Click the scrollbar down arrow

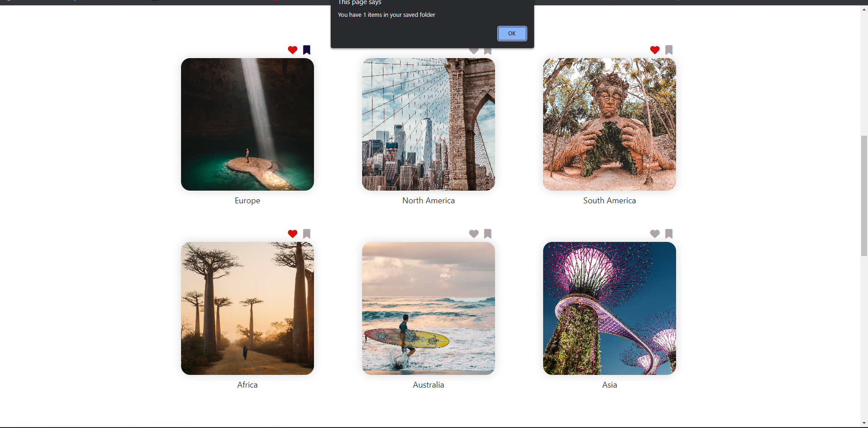863,423
